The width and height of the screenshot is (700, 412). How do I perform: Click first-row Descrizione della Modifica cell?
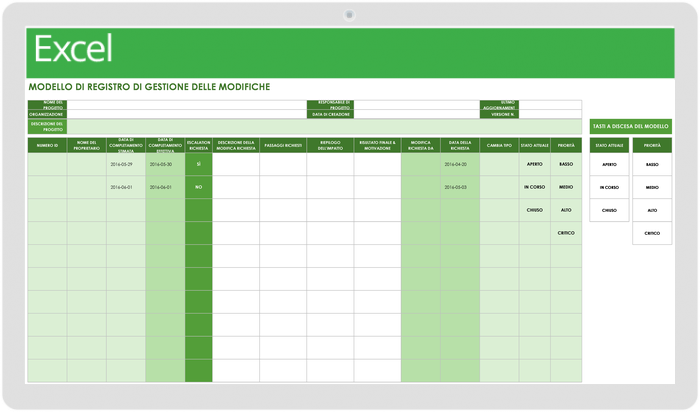pos(236,164)
